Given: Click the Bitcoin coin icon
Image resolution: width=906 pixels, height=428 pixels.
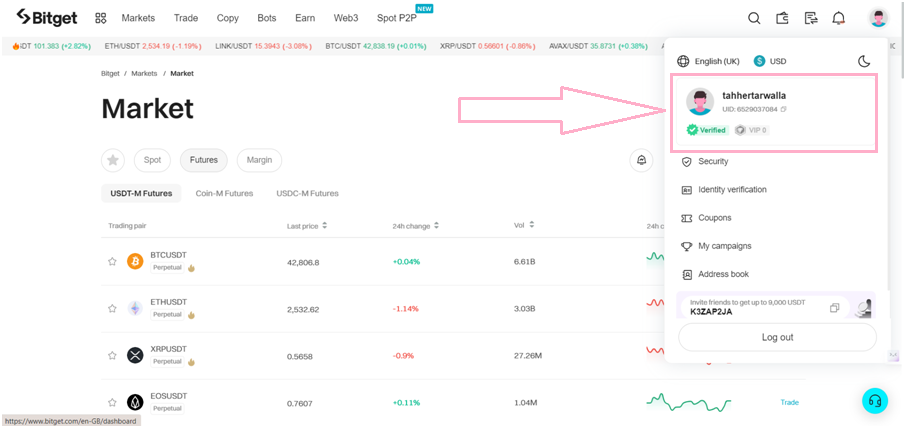Looking at the screenshot, I should pyautogui.click(x=135, y=262).
